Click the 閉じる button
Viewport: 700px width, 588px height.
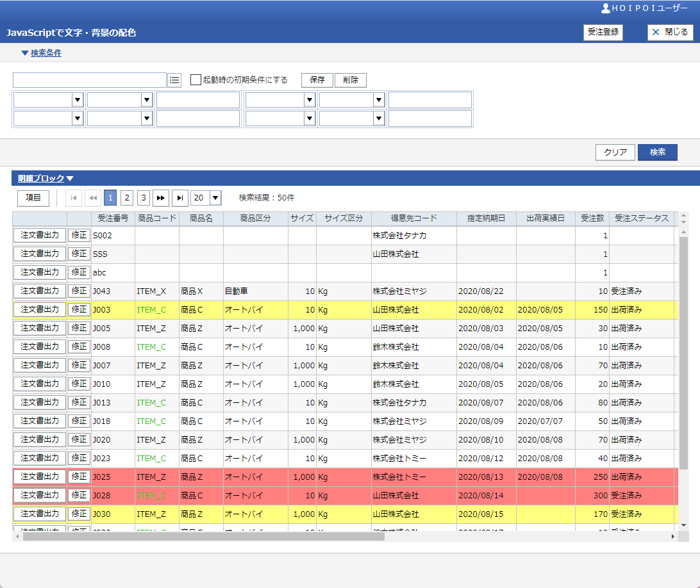[670, 32]
